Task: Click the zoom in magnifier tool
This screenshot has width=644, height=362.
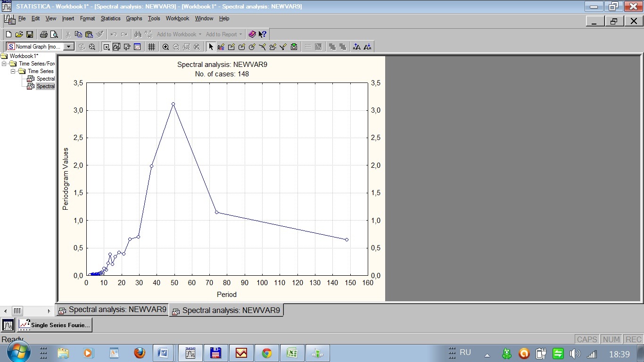Action: pos(165,47)
